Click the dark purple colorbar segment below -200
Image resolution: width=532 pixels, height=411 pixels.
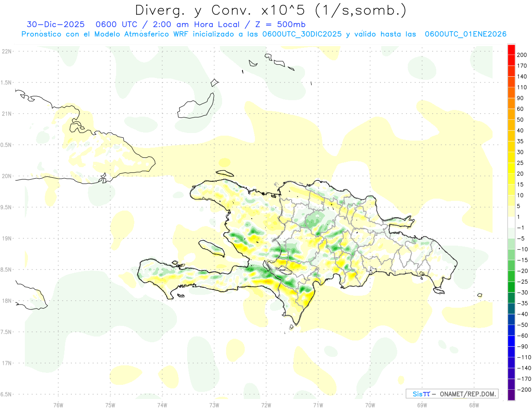[511, 395]
